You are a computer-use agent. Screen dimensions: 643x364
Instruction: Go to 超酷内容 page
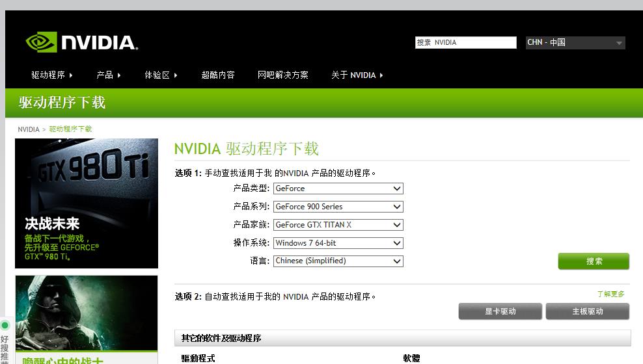pos(218,75)
